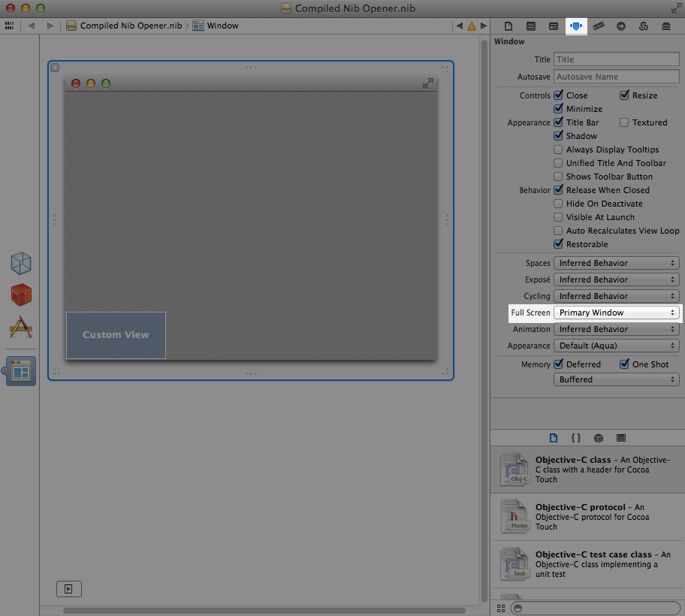Viewport: 685px width, 616px height.
Task: Click the Window item in jump bar
Action: [216, 26]
